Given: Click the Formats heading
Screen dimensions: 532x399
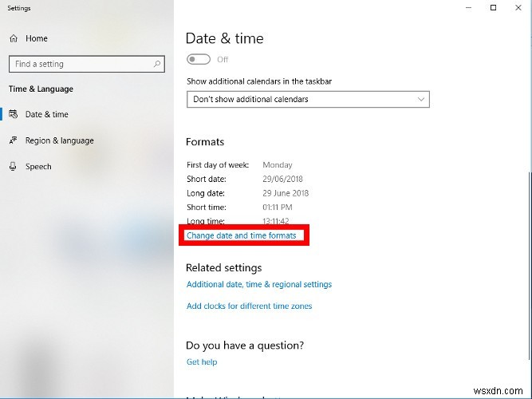Looking at the screenshot, I should (x=205, y=142).
